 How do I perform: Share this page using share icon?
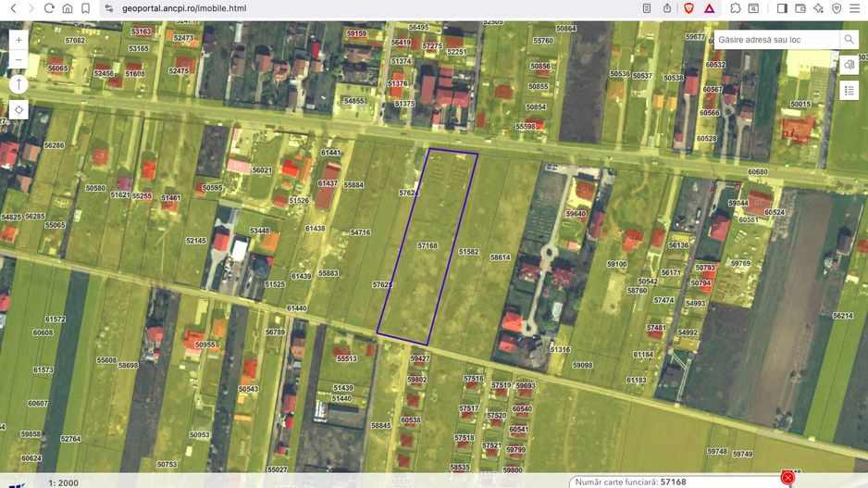click(x=667, y=8)
